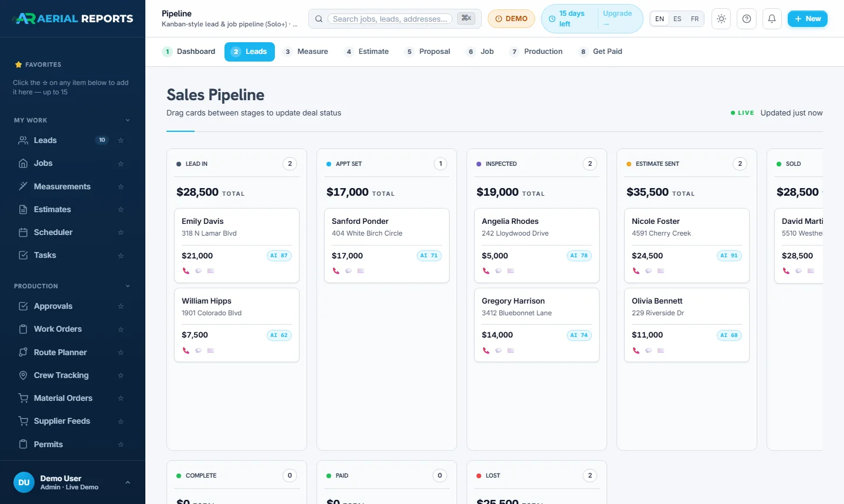Viewport: 844px width, 504px height.
Task: Switch language to ES
Action: pyautogui.click(x=678, y=19)
